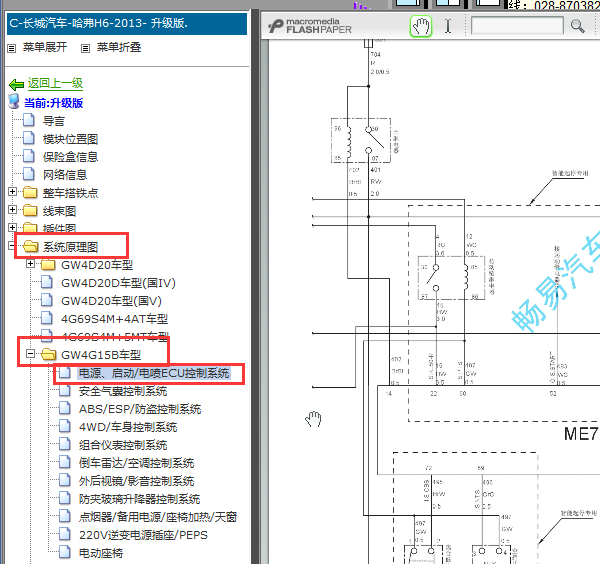Click 菜单展开 to expand the menu
Screen dimensions: 600x564
45,47
